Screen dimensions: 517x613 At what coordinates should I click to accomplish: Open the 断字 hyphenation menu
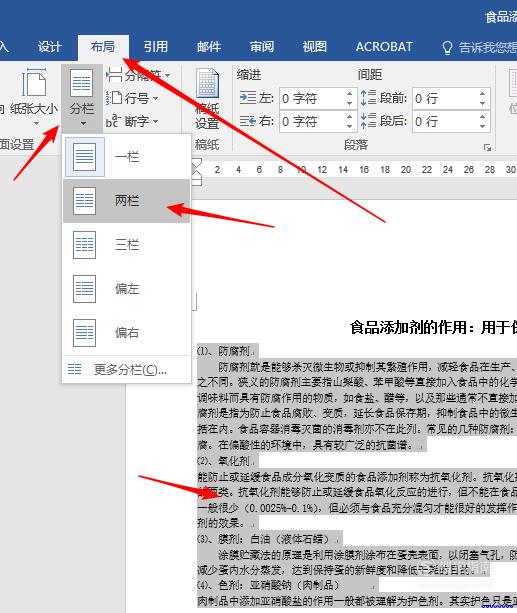(x=132, y=121)
